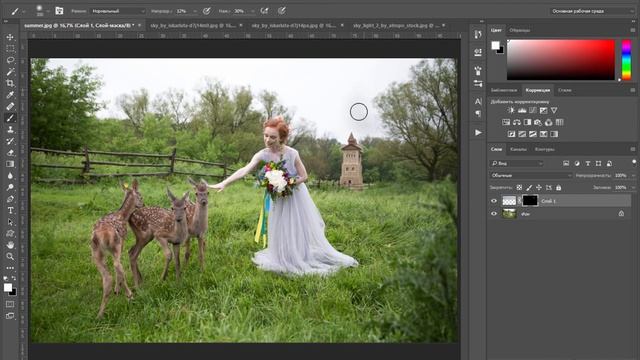Select the Move tool

click(10, 37)
